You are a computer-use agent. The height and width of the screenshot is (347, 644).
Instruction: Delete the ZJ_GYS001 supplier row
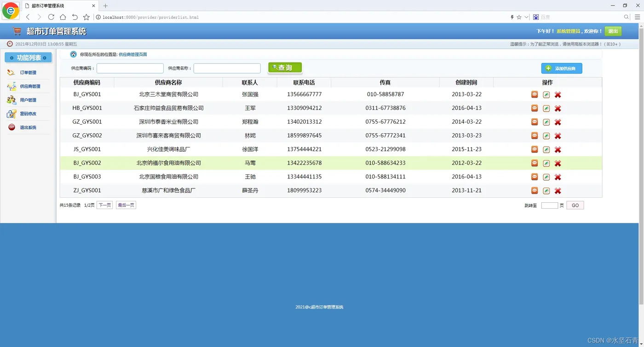[x=558, y=191]
